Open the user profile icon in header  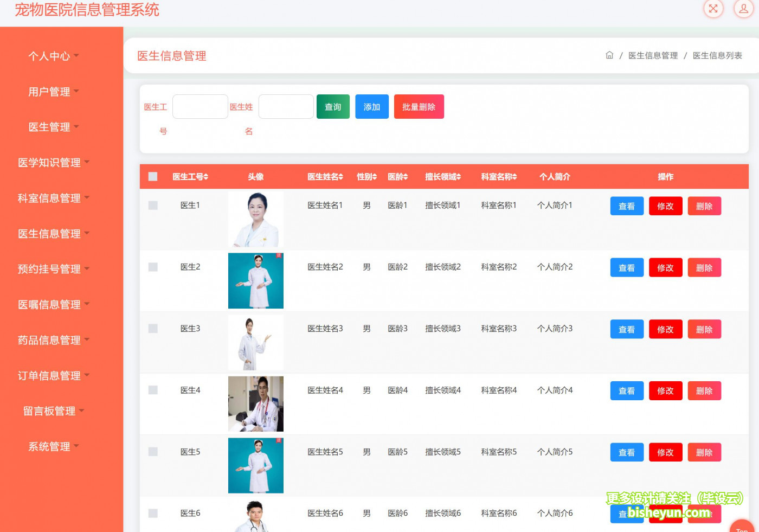click(744, 9)
